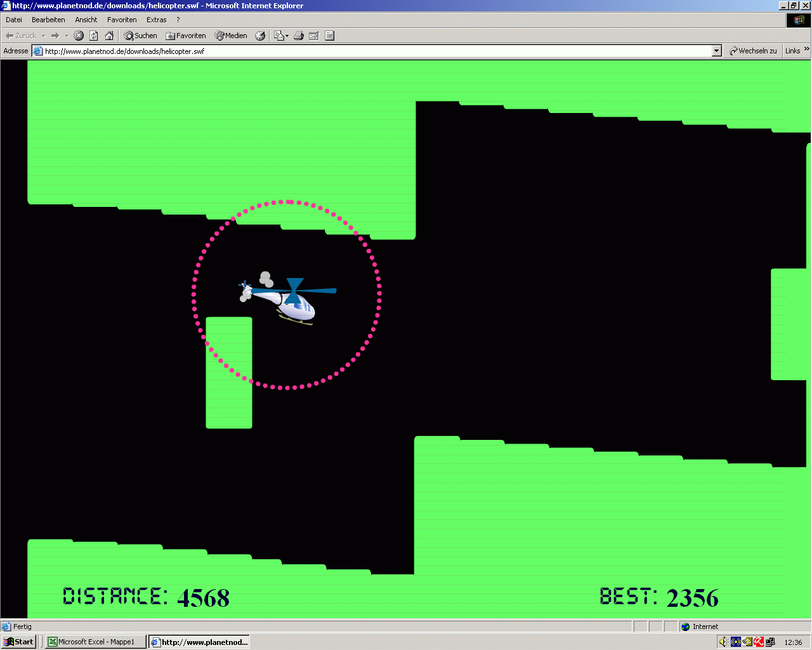Expand the Links toolbar chevron
The width and height of the screenshot is (812, 650).
tap(807, 49)
